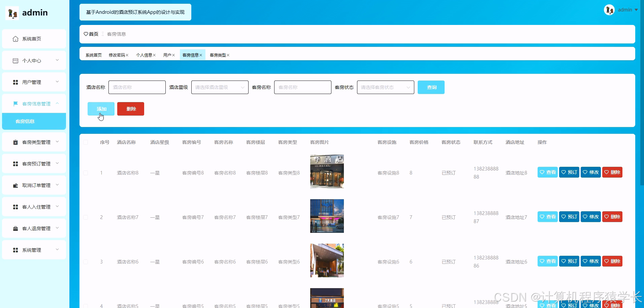Screen dimensions: 644x308
Task: Click the 客房名称 search input field
Action: click(303, 87)
